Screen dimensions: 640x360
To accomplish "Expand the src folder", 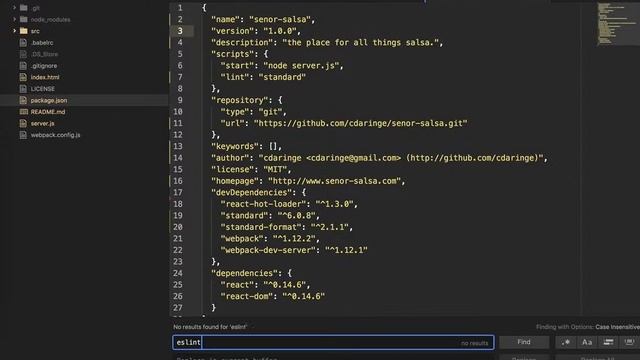I will click(14, 31).
